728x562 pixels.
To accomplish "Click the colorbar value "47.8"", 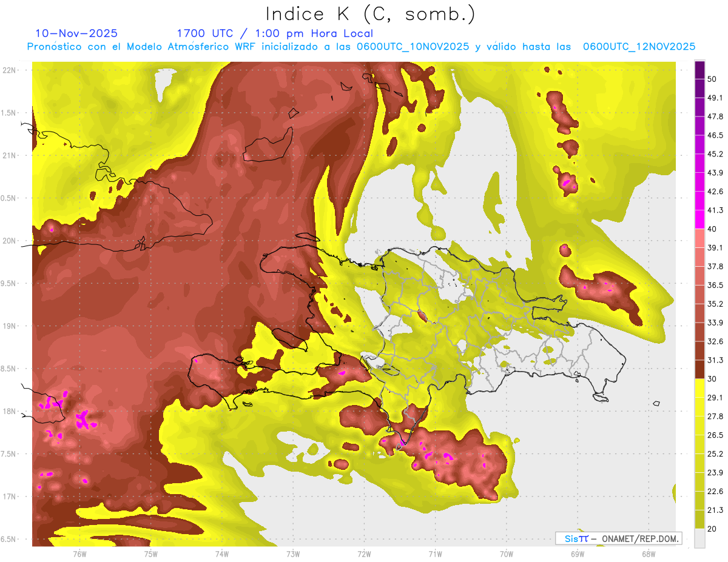I will click(715, 116).
